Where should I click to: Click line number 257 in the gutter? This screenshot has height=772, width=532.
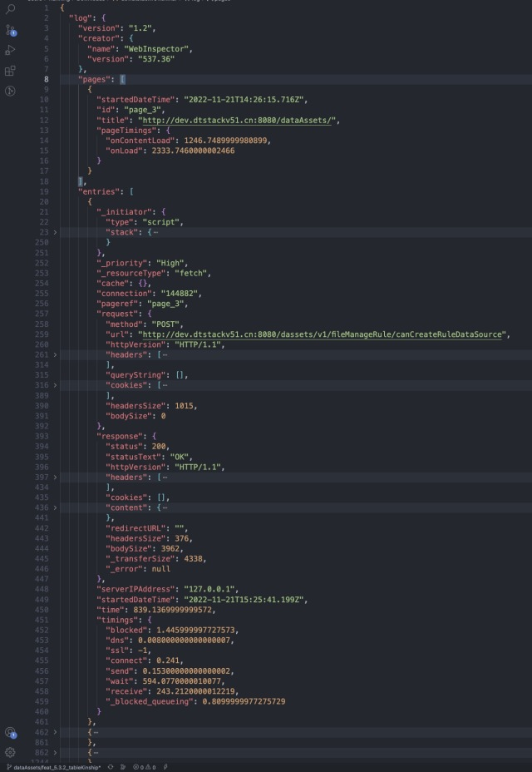pos(42,314)
